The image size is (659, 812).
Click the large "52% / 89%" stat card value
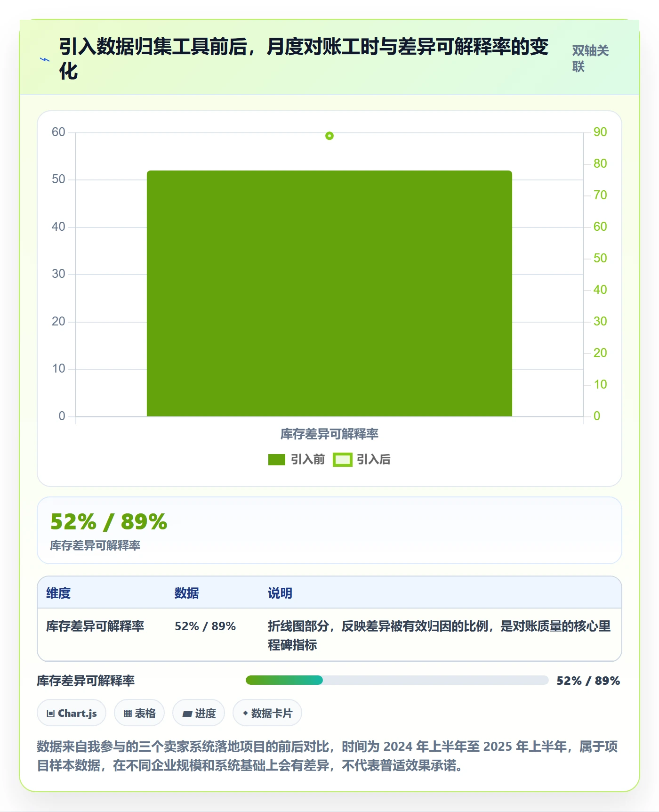coord(109,522)
